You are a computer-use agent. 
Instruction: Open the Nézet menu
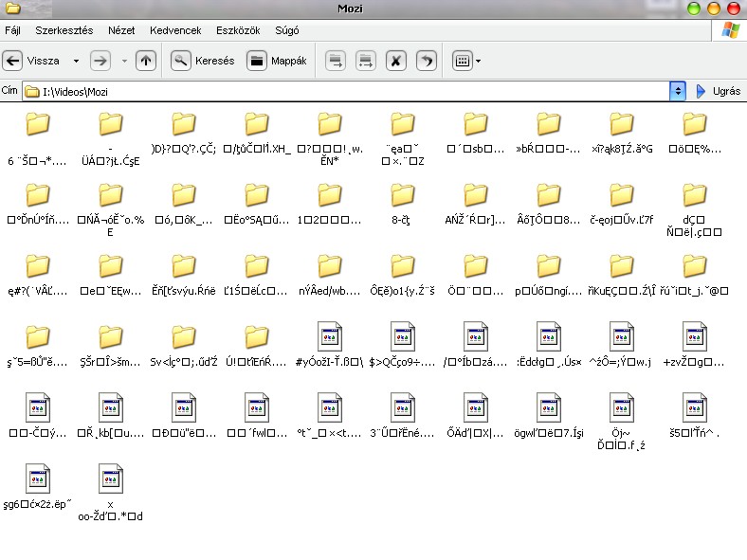point(121,30)
